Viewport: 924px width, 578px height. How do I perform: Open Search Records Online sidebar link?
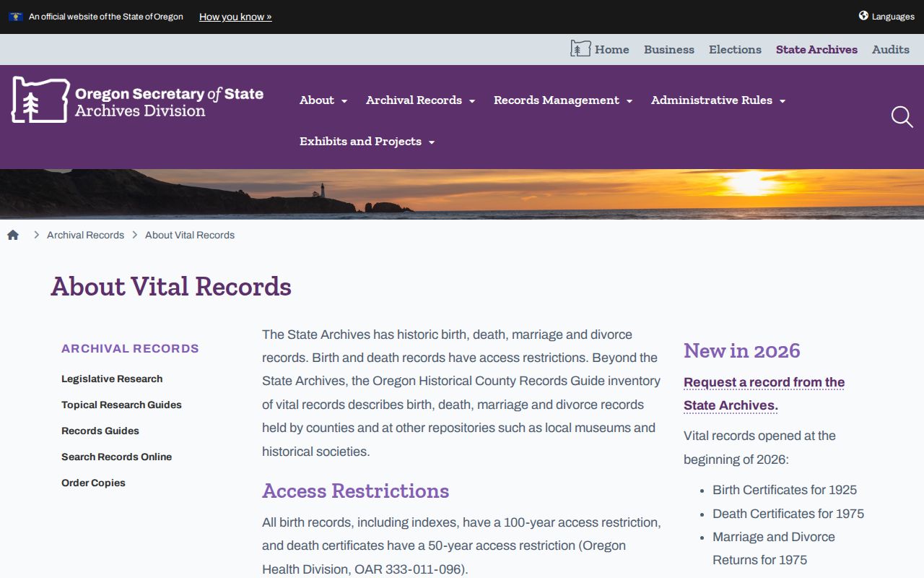pos(116,457)
